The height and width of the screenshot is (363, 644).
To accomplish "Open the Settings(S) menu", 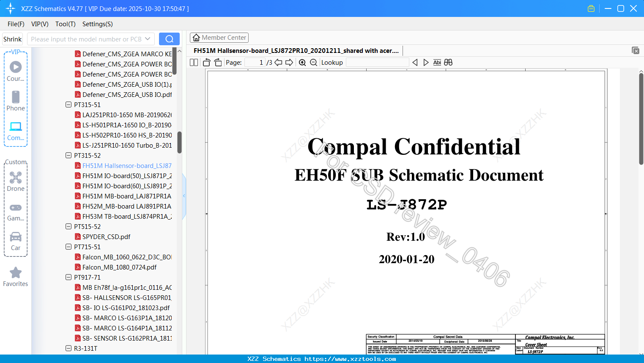I will [98, 24].
